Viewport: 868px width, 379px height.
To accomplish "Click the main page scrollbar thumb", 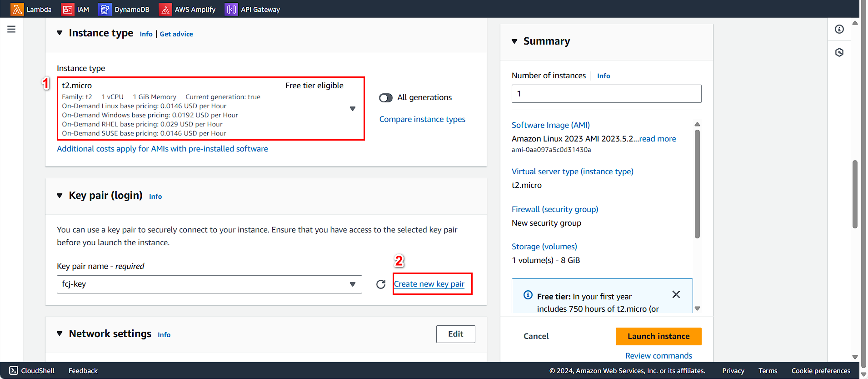I will coord(855,194).
